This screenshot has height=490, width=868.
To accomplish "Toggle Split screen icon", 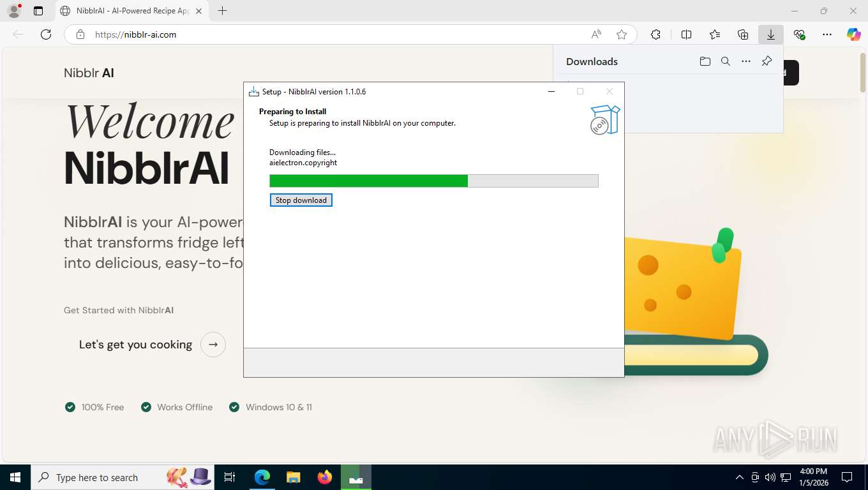I will (686, 34).
